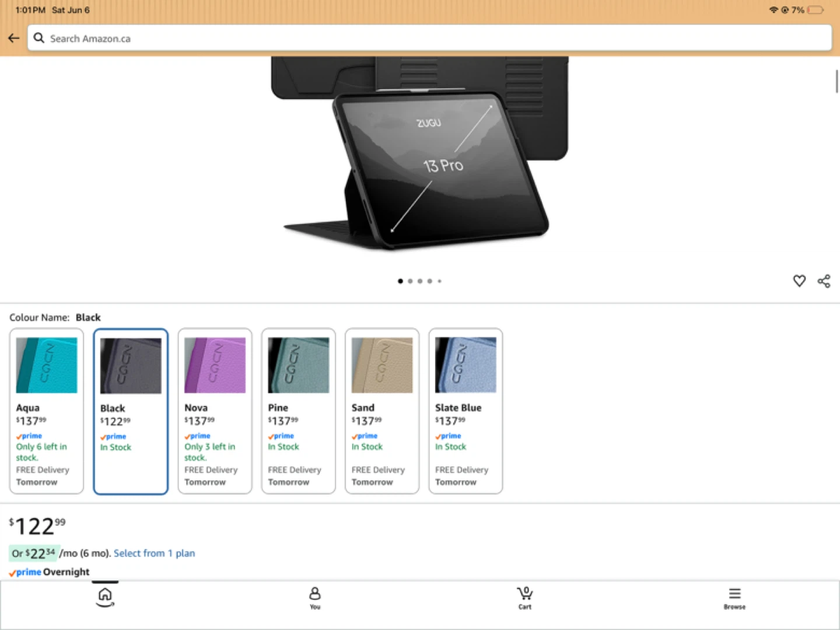The image size is (840, 630).
Task: Tap the back arrow icon
Action: coord(13,38)
